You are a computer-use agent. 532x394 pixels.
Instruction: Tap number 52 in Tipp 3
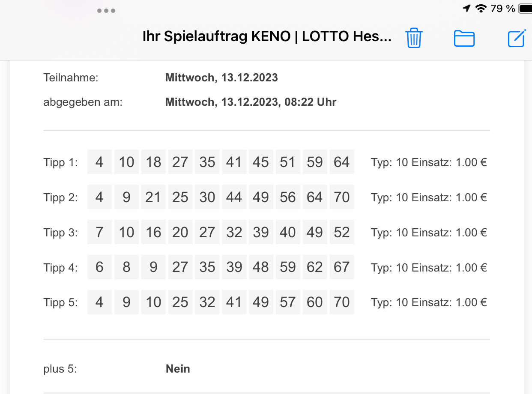[342, 232]
